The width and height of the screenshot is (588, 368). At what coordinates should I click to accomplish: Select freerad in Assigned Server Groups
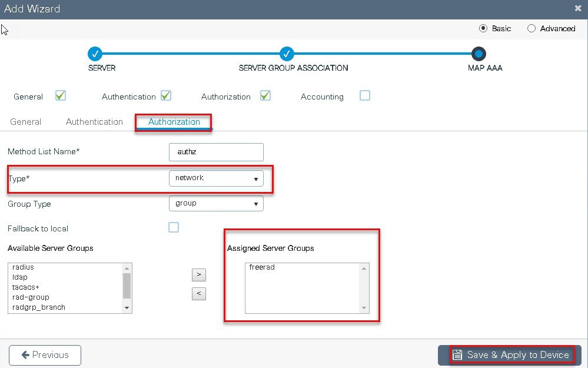pos(262,267)
